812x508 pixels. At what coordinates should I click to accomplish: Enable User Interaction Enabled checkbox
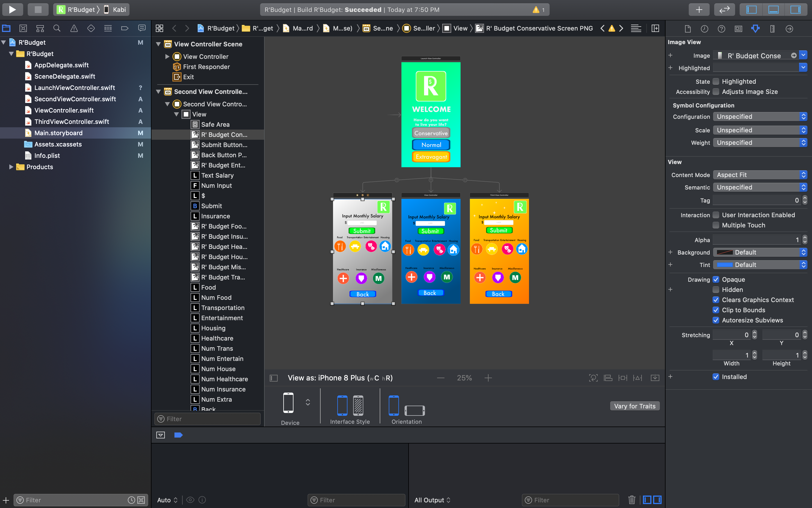pyautogui.click(x=716, y=215)
